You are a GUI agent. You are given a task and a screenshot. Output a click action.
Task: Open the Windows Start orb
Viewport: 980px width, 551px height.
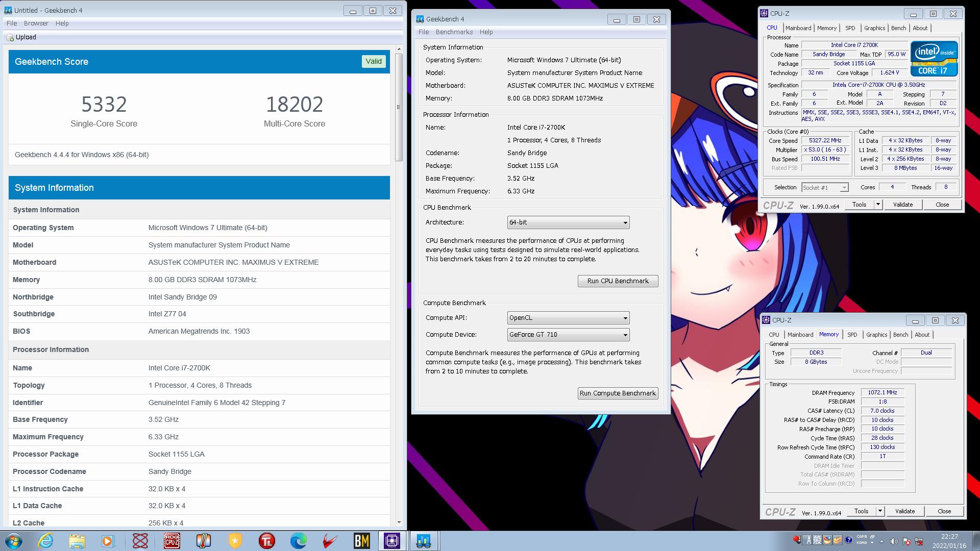click(14, 541)
